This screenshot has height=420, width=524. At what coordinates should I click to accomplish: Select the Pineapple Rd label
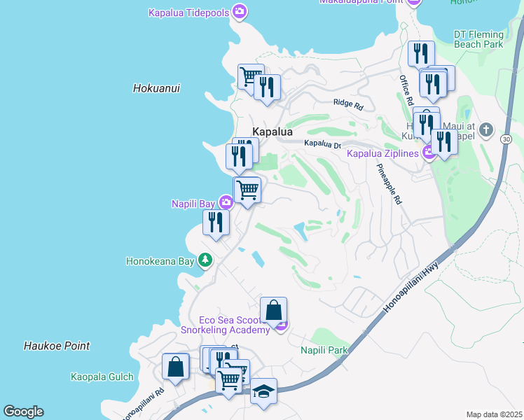click(389, 183)
